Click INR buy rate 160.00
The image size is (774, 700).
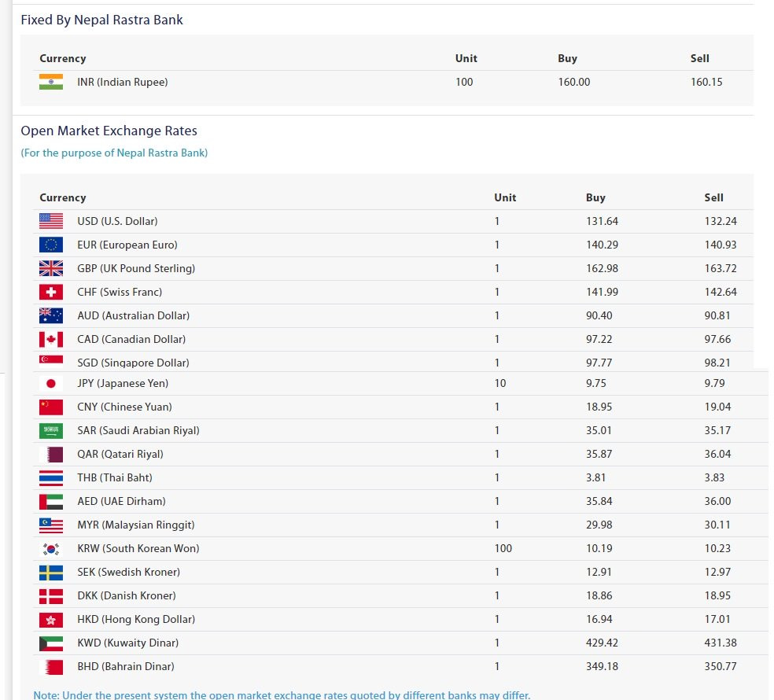click(574, 82)
